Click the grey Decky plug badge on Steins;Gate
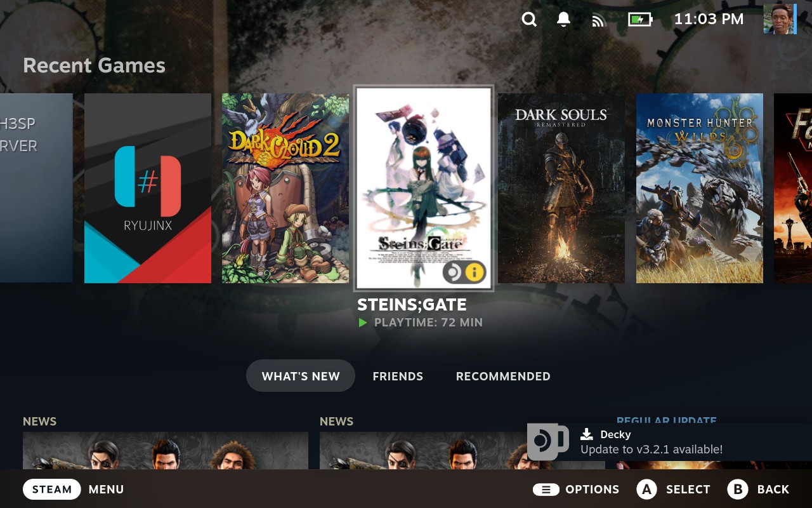 coord(453,272)
